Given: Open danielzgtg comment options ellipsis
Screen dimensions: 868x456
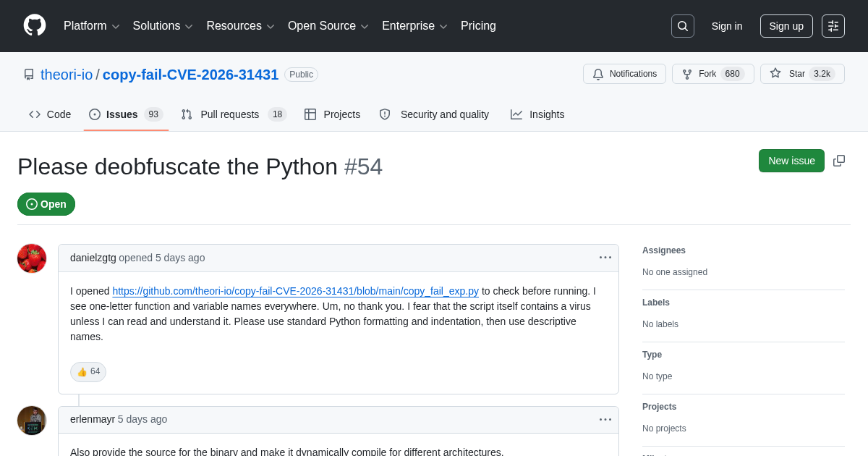Looking at the screenshot, I should (x=605, y=258).
